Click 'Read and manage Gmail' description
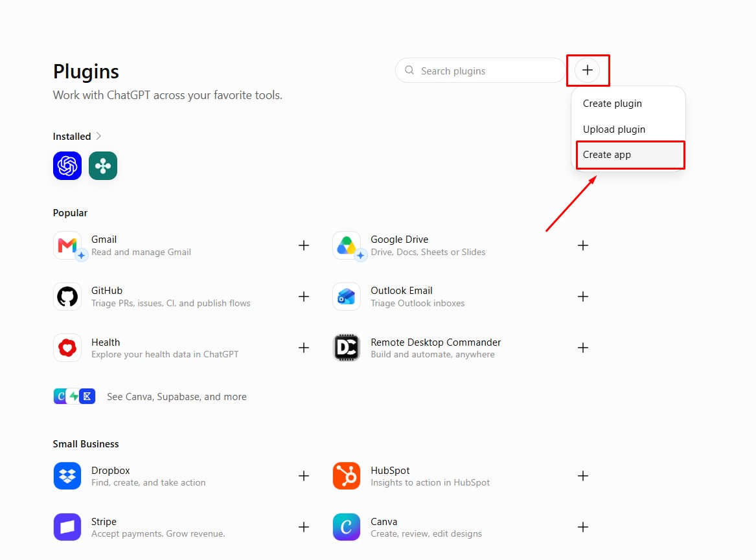The image size is (756, 560). (x=141, y=252)
